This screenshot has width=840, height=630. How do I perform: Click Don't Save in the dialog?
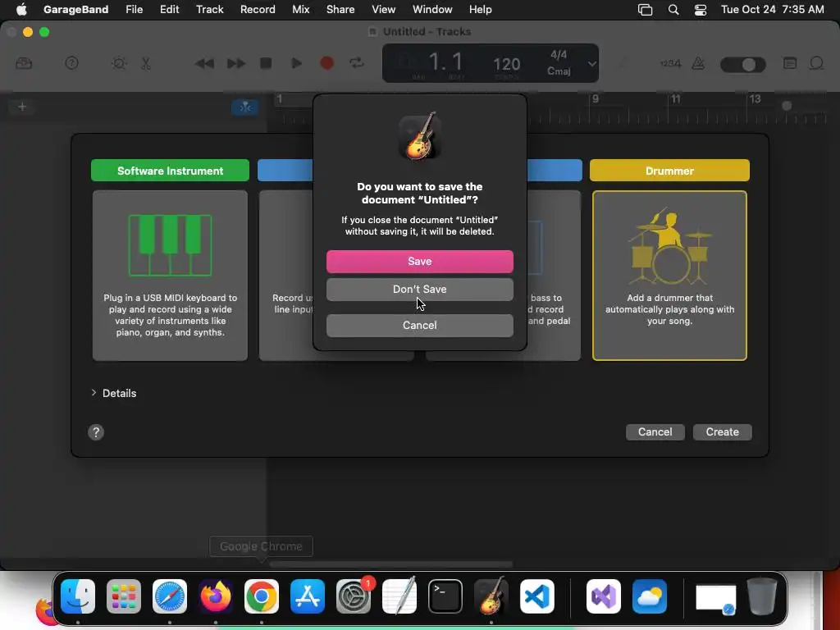point(419,290)
